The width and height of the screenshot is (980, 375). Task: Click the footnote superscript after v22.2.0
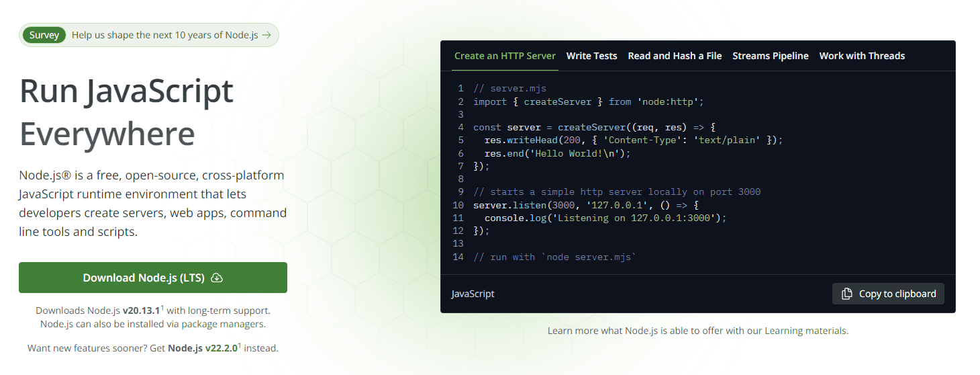pos(240,345)
